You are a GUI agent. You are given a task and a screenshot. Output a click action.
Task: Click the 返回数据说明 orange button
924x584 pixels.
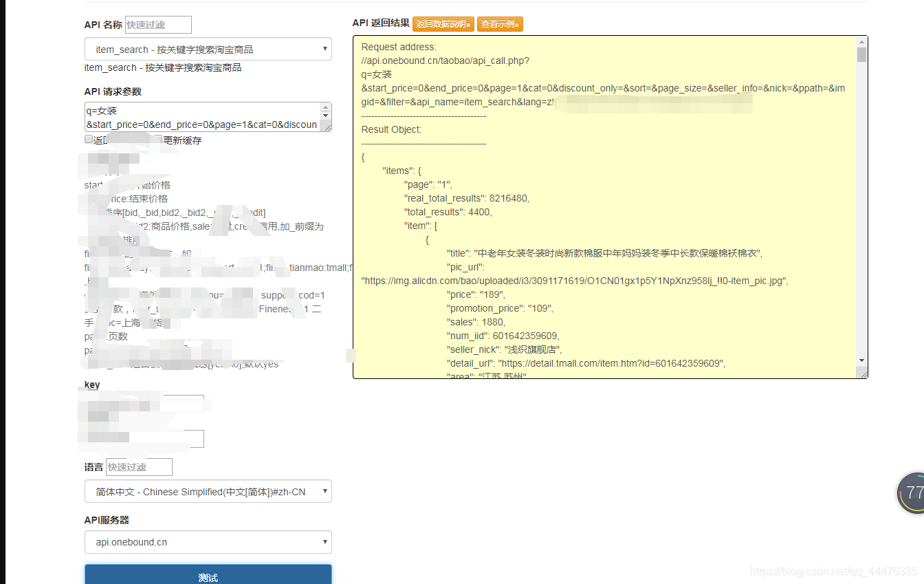click(x=443, y=24)
